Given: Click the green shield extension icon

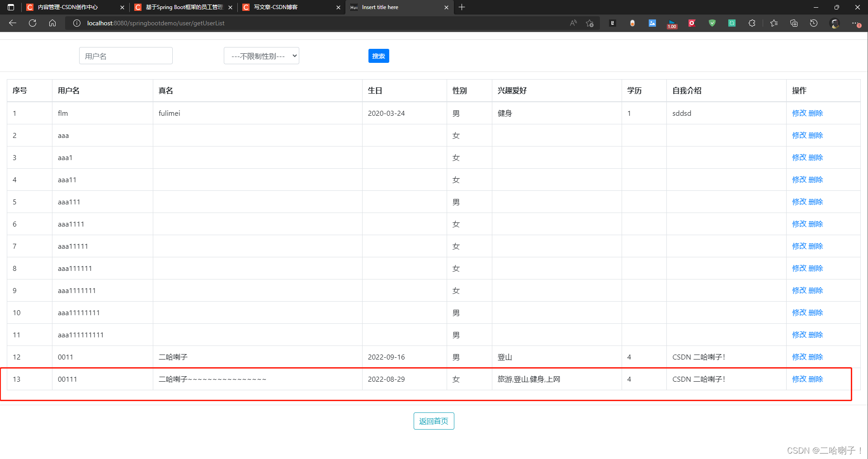Looking at the screenshot, I should (x=712, y=23).
